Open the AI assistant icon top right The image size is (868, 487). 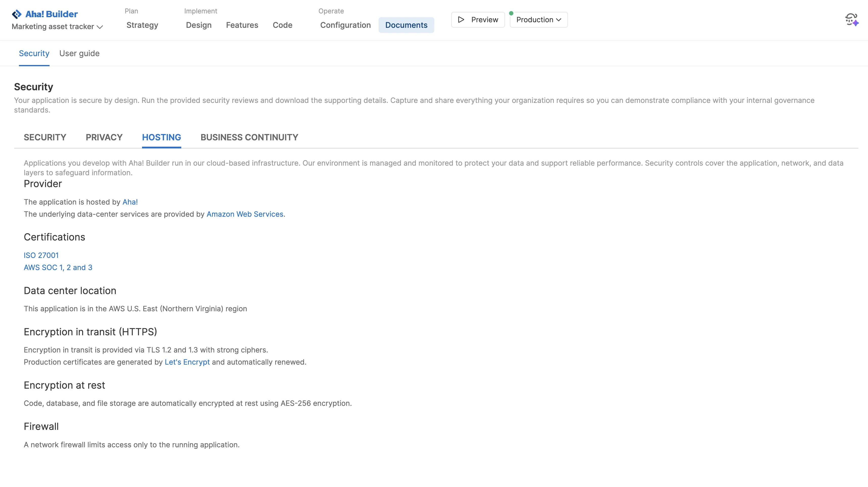pos(852,19)
